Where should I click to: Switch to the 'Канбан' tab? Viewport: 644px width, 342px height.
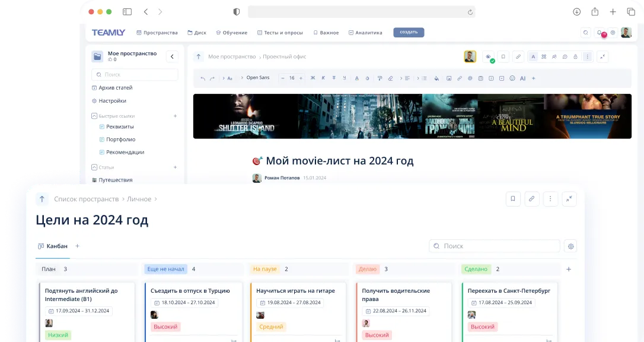tap(53, 246)
